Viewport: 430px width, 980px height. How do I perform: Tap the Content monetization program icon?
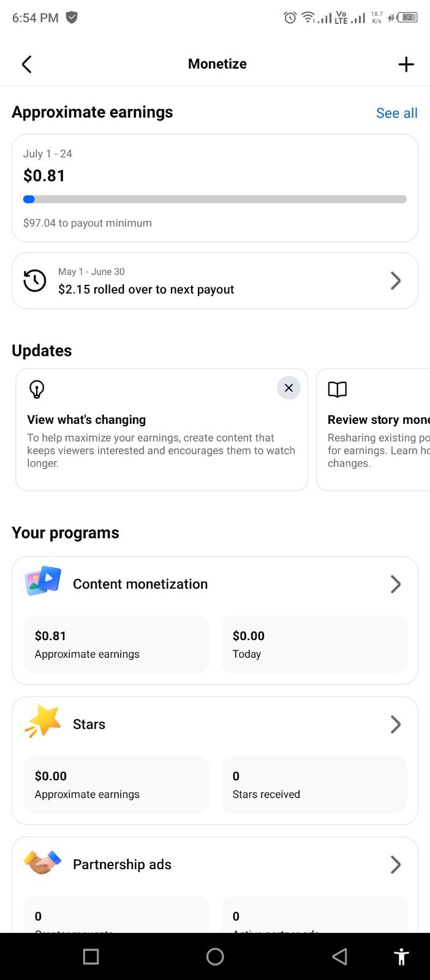point(43,581)
